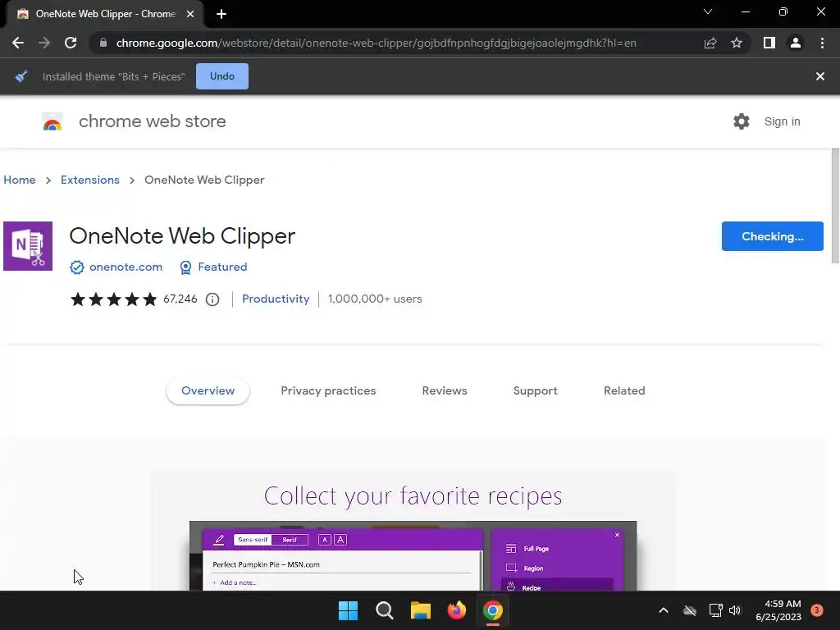Switch to Privacy practices tab
840x630 pixels.
point(328,391)
